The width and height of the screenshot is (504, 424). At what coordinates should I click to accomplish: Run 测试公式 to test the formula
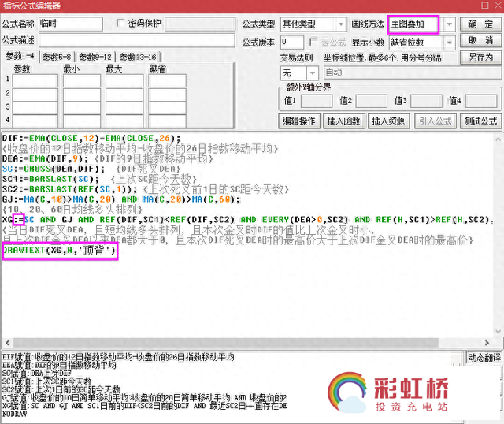pos(480,121)
